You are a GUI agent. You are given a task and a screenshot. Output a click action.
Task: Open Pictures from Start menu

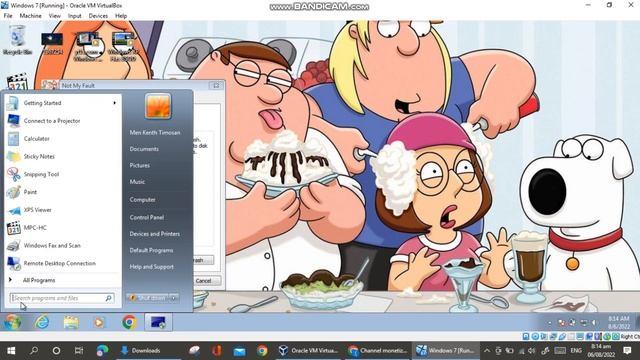140,165
